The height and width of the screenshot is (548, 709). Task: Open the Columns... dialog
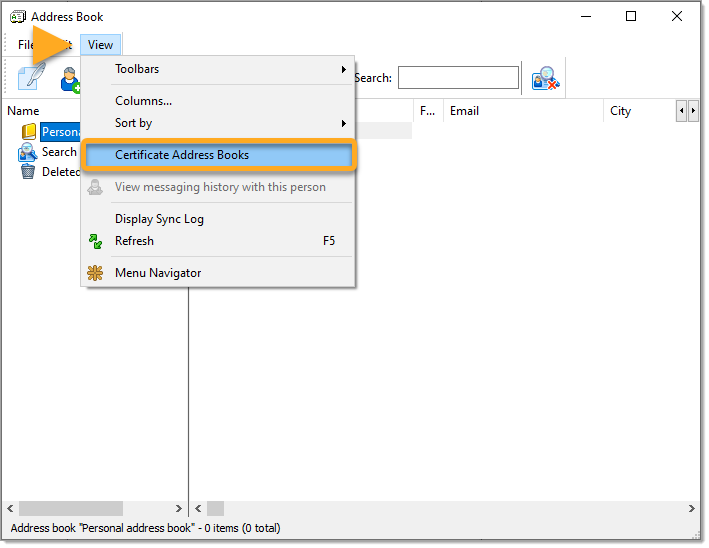[143, 101]
